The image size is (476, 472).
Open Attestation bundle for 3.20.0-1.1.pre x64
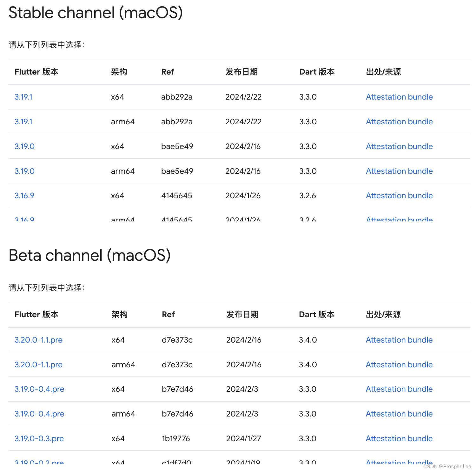pos(399,340)
